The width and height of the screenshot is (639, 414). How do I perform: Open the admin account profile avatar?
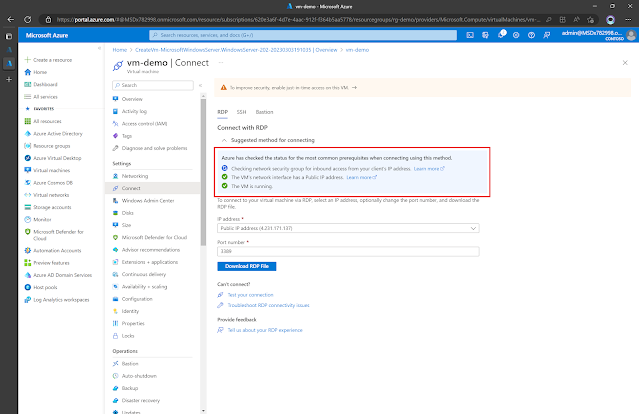click(x=631, y=35)
